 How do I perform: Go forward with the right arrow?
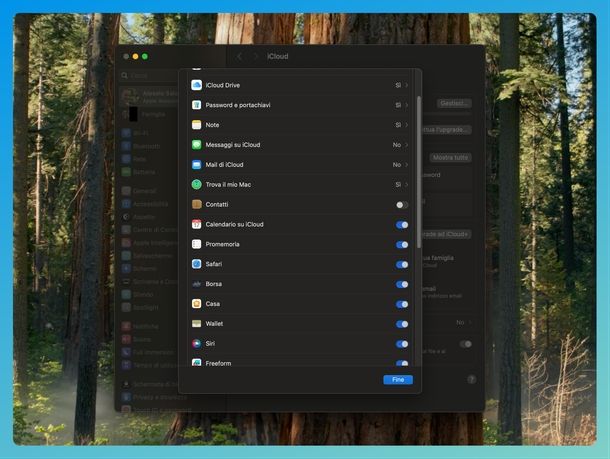(255, 56)
